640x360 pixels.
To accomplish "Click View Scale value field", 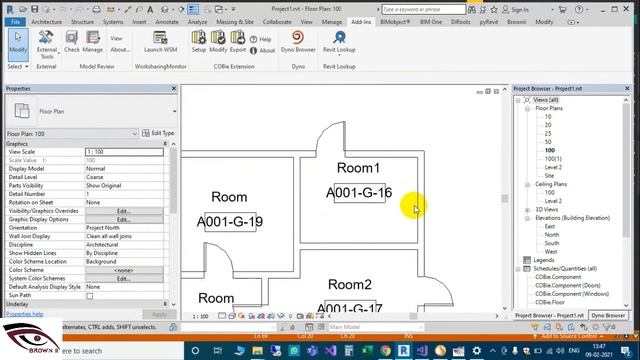I will pyautogui.click(x=124, y=152).
